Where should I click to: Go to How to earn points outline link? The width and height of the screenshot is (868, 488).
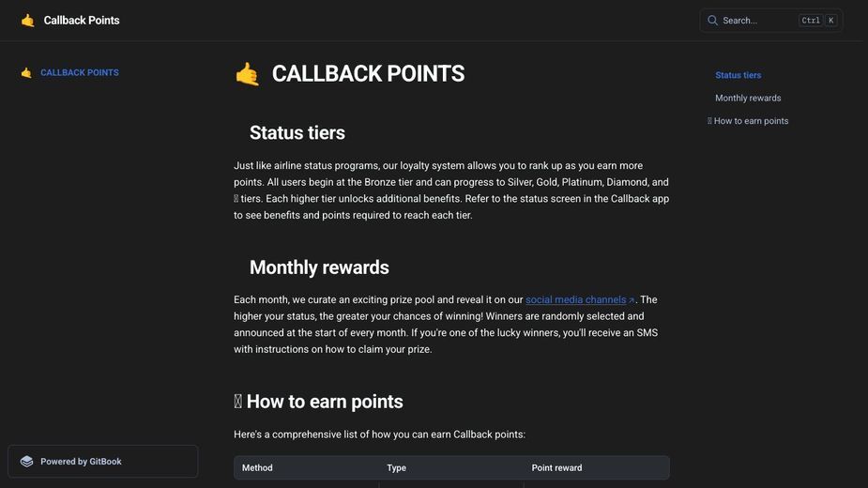[748, 121]
